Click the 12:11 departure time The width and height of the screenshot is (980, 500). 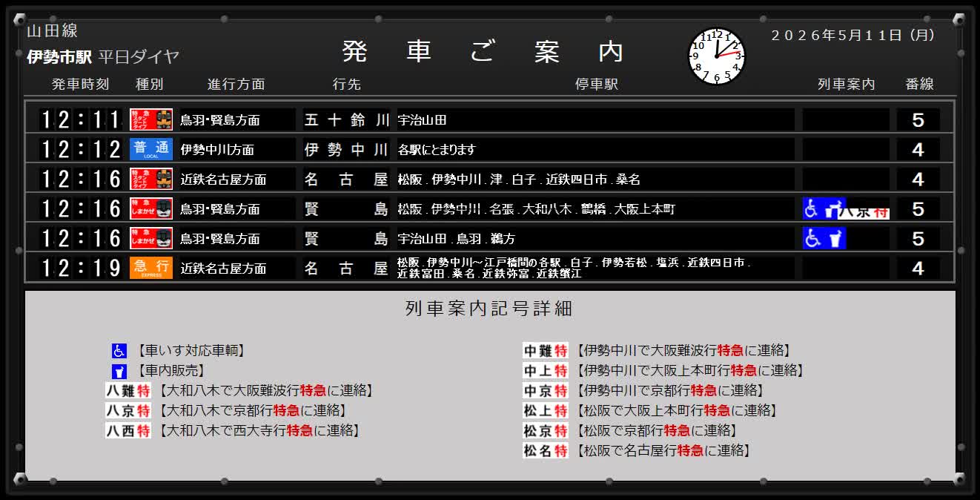pyautogui.click(x=80, y=119)
